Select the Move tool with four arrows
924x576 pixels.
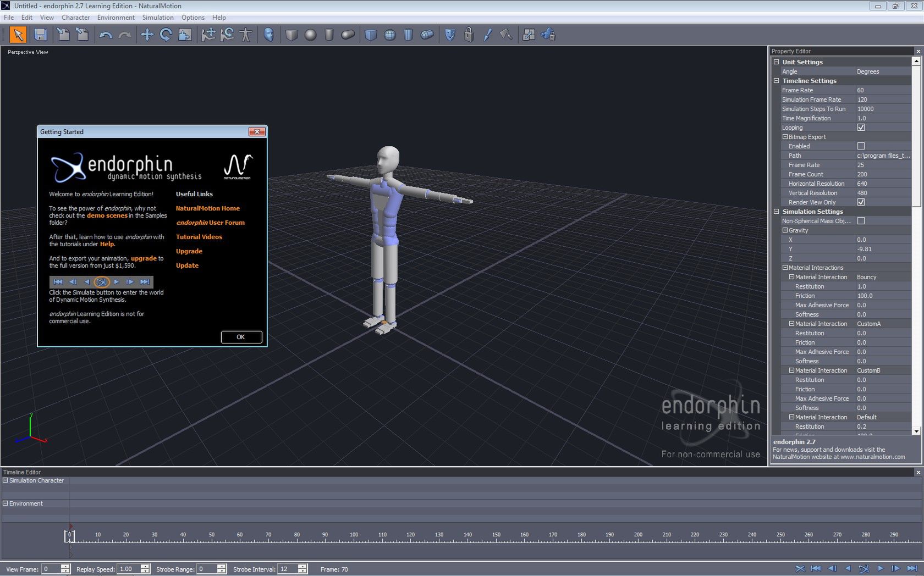coord(147,35)
